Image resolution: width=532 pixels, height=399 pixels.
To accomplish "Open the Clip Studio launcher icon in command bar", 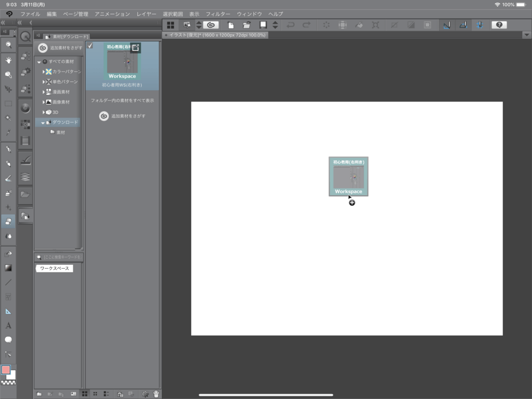I will [x=211, y=25].
